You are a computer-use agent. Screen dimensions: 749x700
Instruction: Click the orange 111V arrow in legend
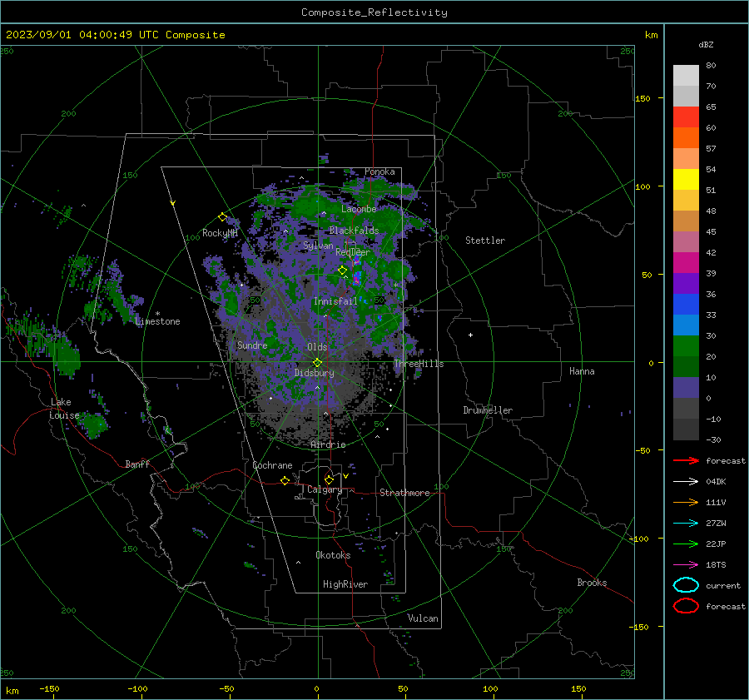[686, 502]
